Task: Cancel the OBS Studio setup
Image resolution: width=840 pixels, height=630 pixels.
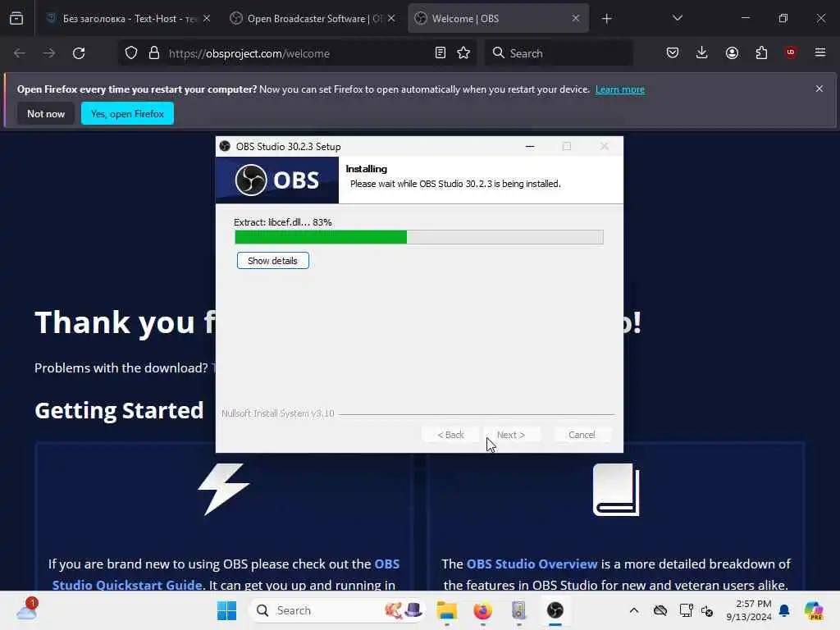Action: [x=582, y=435]
